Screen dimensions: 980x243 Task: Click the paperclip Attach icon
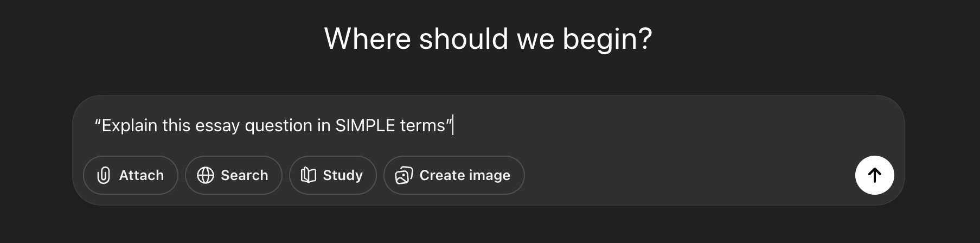click(x=104, y=175)
